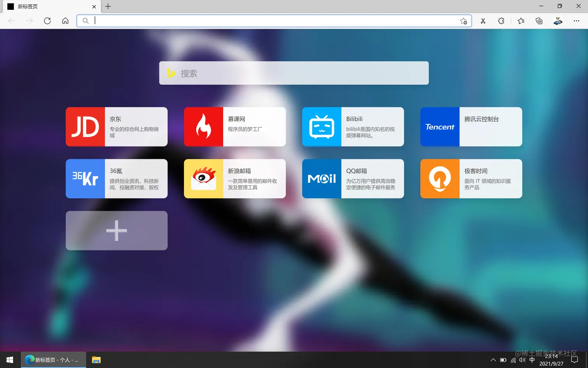Open the Tencent logo tile
The height and width of the screenshot is (368, 588).
click(x=440, y=127)
